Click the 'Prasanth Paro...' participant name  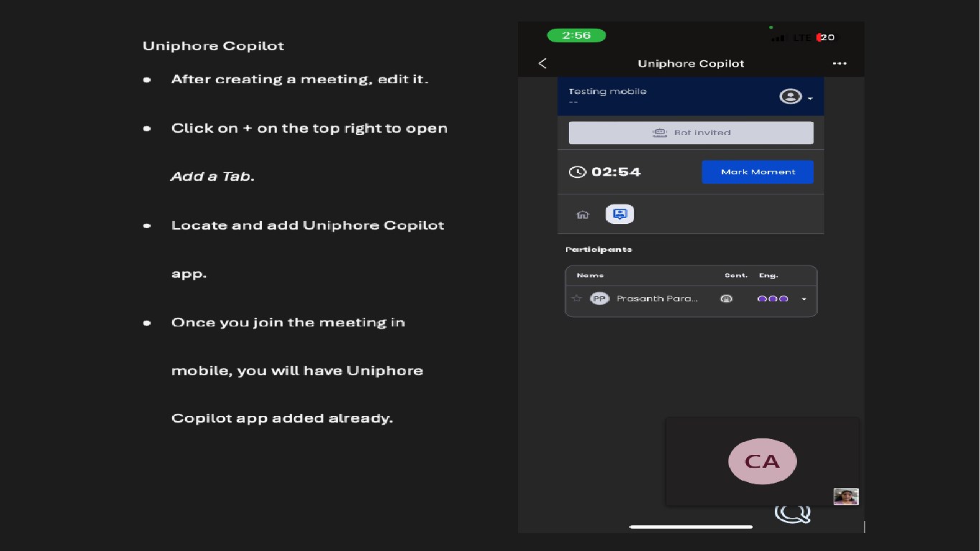click(x=657, y=298)
